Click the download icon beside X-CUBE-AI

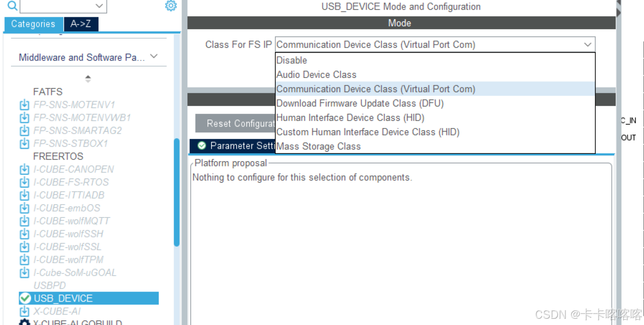pos(24,311)
